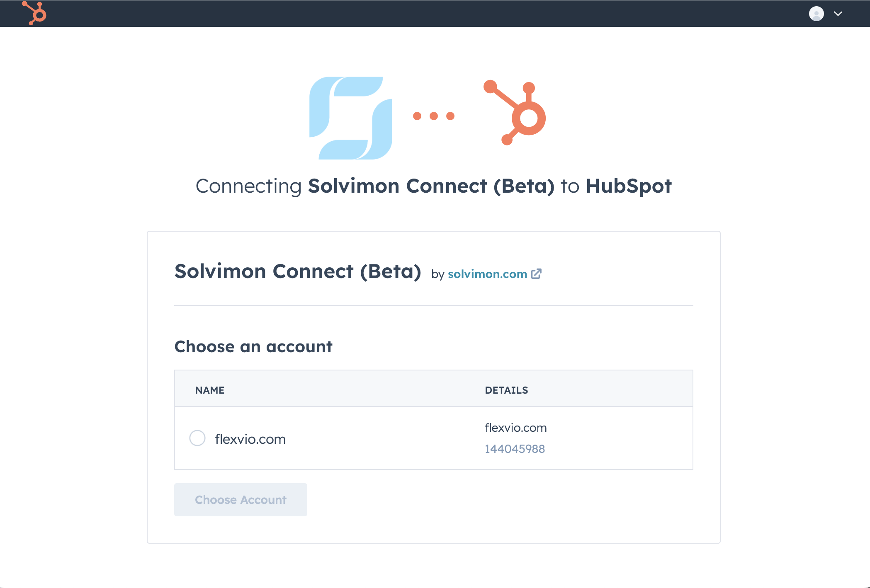
Task: Click the empty middle of the dark top bar
Action: click(415, 14)
